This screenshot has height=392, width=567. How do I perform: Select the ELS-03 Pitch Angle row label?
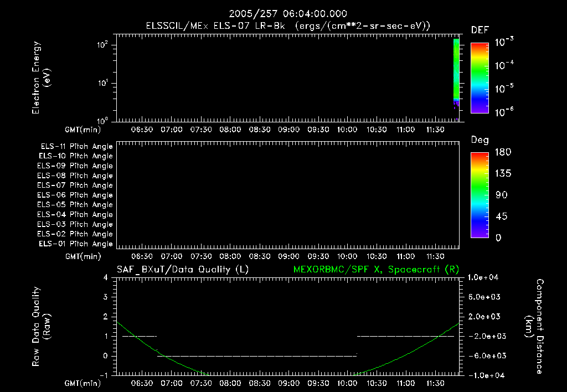(x=75, y=224)
